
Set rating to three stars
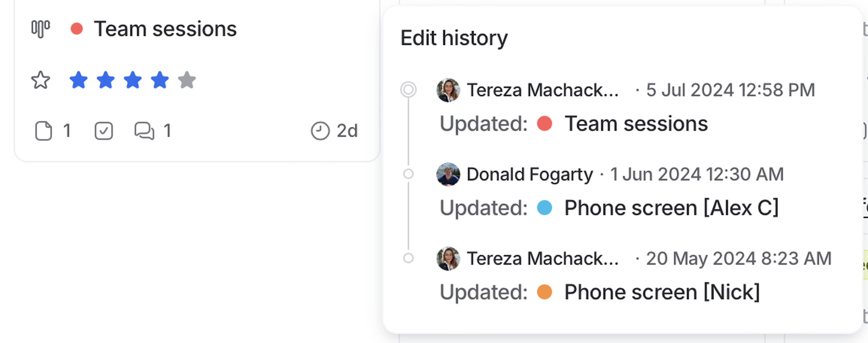(133, 80)
